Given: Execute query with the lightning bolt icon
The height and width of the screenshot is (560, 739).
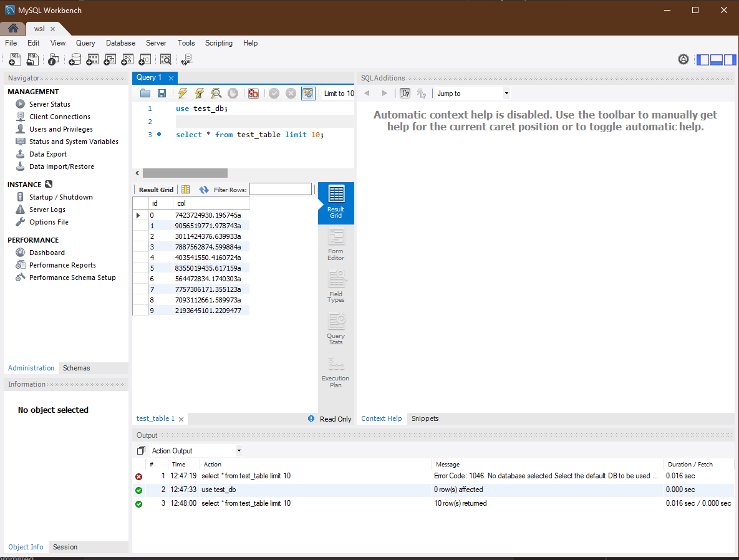Looking at the screenshot, I should point(182,94).
